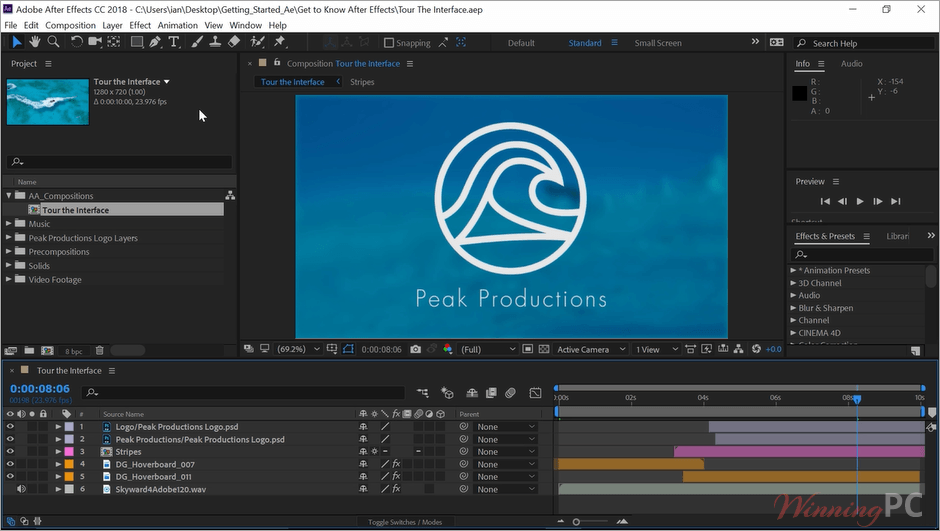Switch to the Stripes composition tab
940x531 pixels.
[362, 82]
